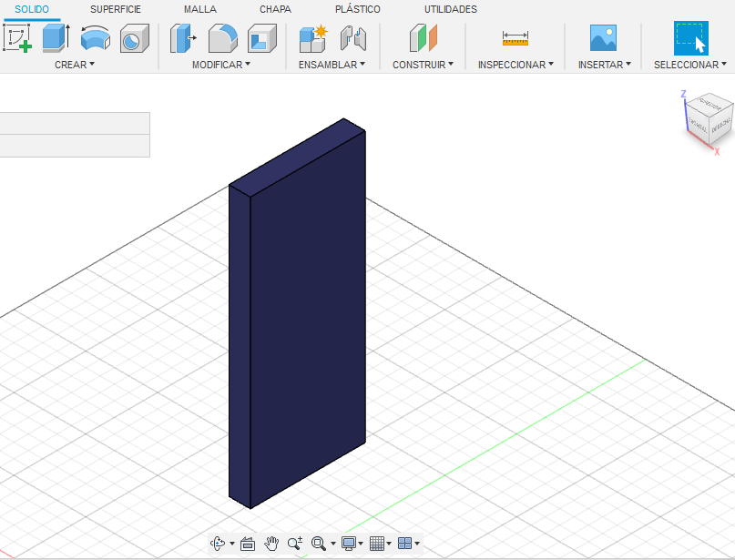The image size is (735, 560).
Task: Expand the CONSTRUIR menu
Action: click(423, 65)
